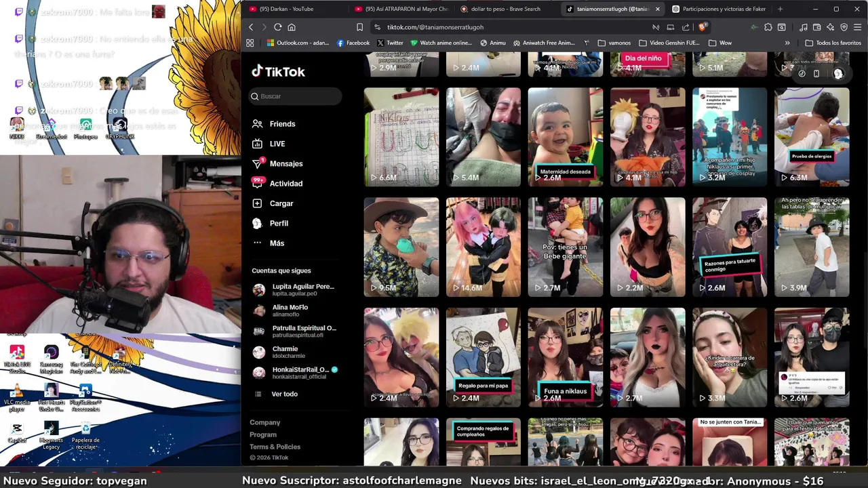Open the Cargar upload page
The height and width of the screenshot is (488, 868).
click(273, 203)
